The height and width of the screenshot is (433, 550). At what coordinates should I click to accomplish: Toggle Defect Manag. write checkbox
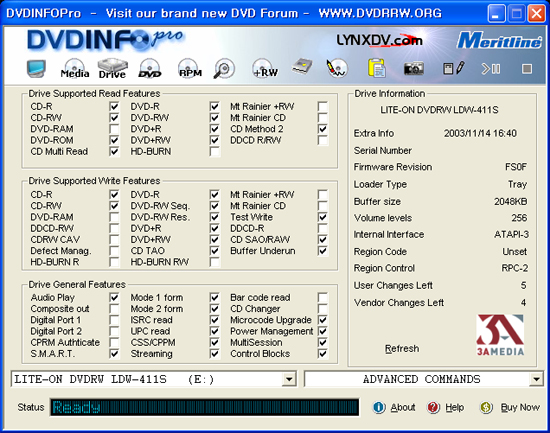[114, 251]
